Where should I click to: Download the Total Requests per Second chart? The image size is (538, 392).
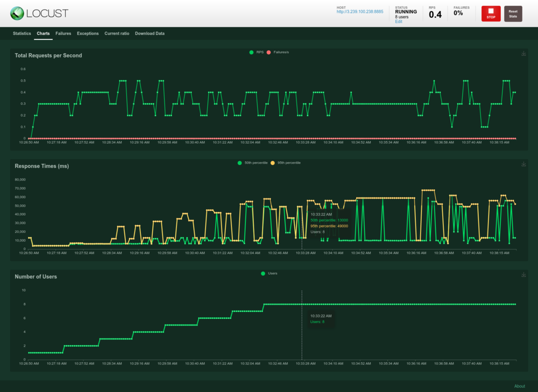[523, 53]
